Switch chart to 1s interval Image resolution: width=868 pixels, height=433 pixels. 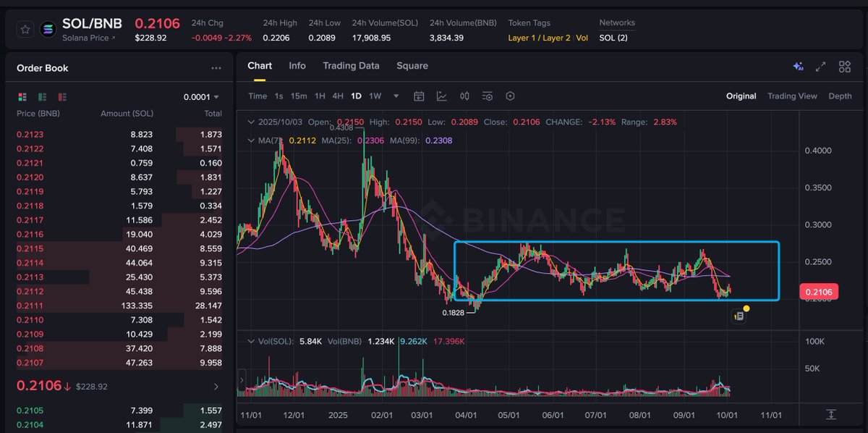[x=279, y=96]
